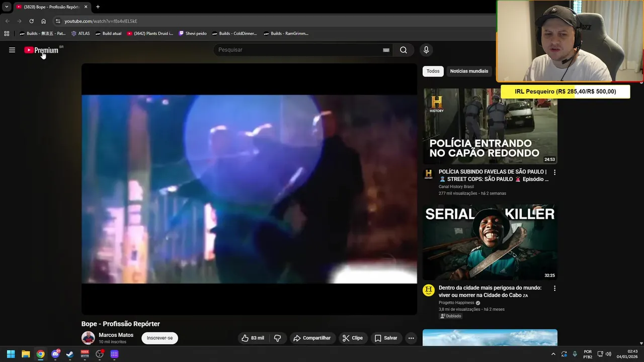
Task: Click the Bope - Profissão Repórter video title
Action: pos(121,324)
